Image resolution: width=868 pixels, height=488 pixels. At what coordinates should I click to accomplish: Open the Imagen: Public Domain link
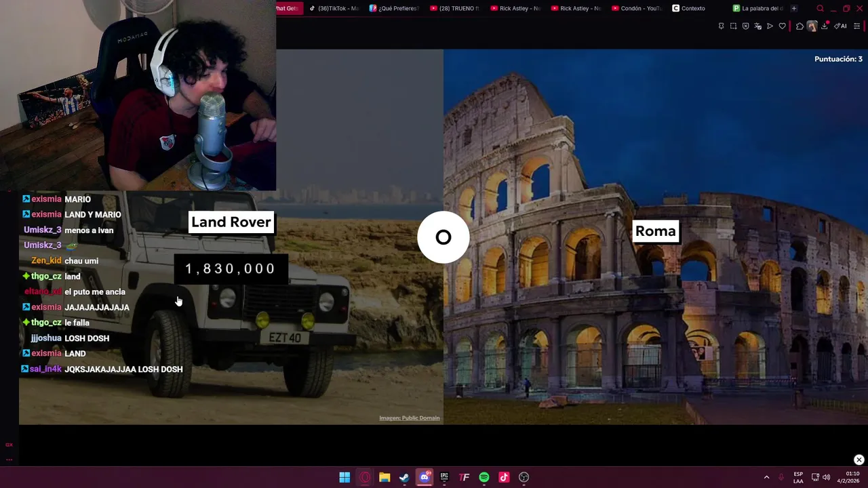click(x=410, y=418)
